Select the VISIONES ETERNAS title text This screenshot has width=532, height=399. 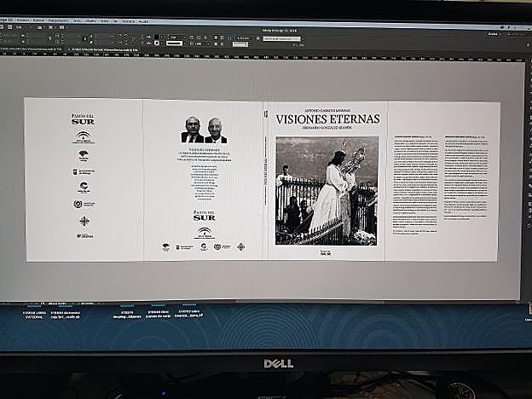point(327,119)
